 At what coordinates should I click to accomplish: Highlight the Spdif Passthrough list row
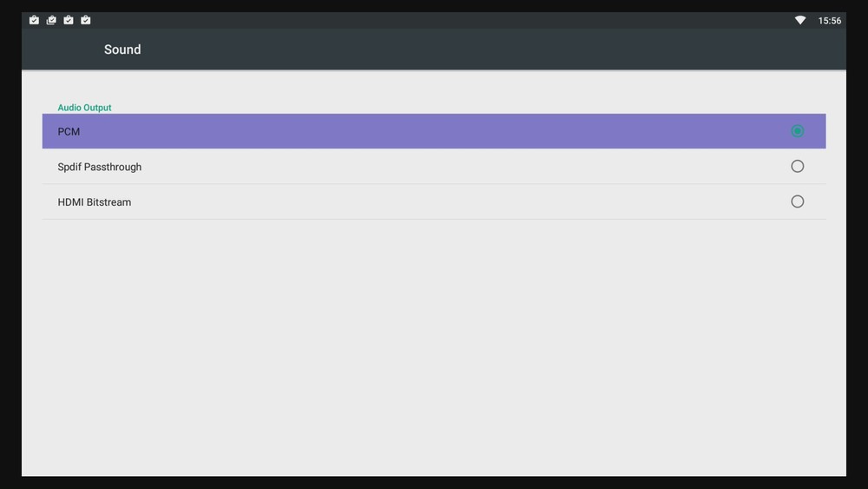point(434,167)
